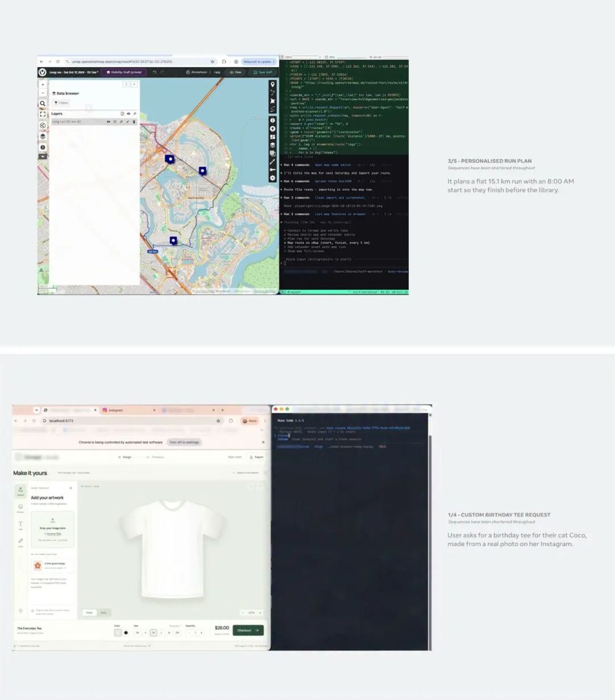Screen dimensions: 615x700
Task: Toggle fullscreen map view in uMap
Action: [43, 114]
